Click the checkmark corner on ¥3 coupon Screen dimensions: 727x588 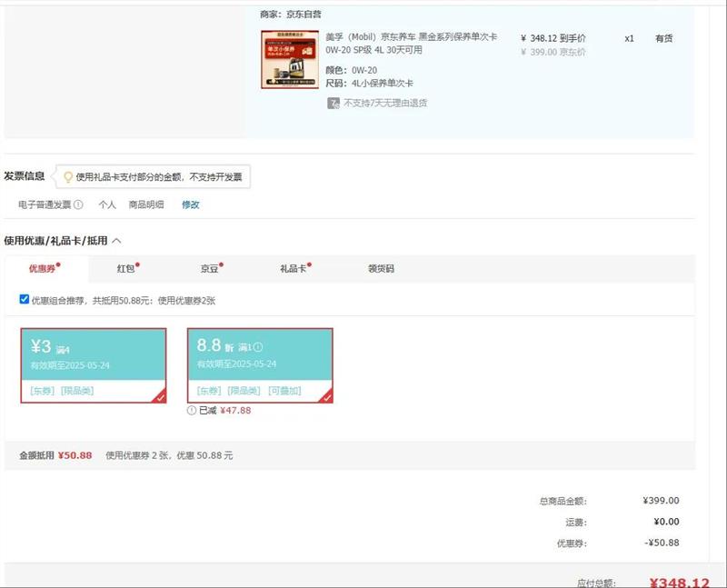coord(160,396)
